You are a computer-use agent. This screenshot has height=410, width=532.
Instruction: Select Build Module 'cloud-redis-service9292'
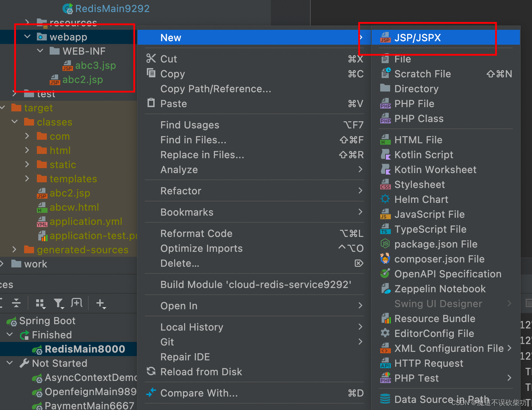(x=256, y=284)
